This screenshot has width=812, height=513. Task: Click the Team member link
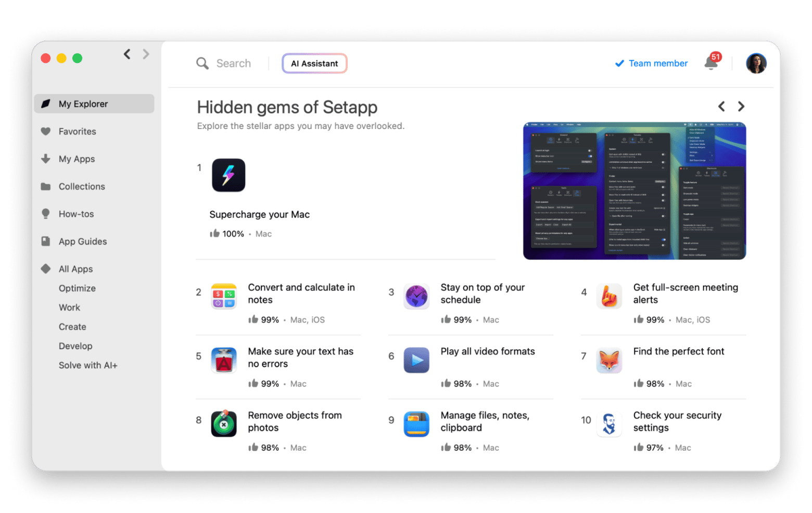651,63
